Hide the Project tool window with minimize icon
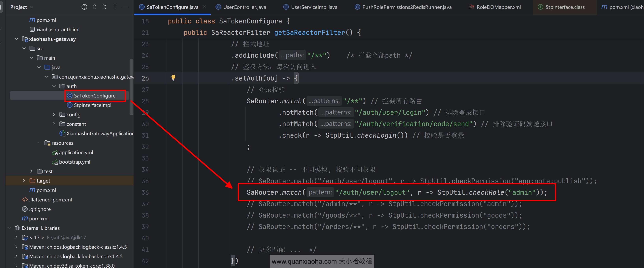Screen dimensions: 644x268 click(x=125, y=7)
